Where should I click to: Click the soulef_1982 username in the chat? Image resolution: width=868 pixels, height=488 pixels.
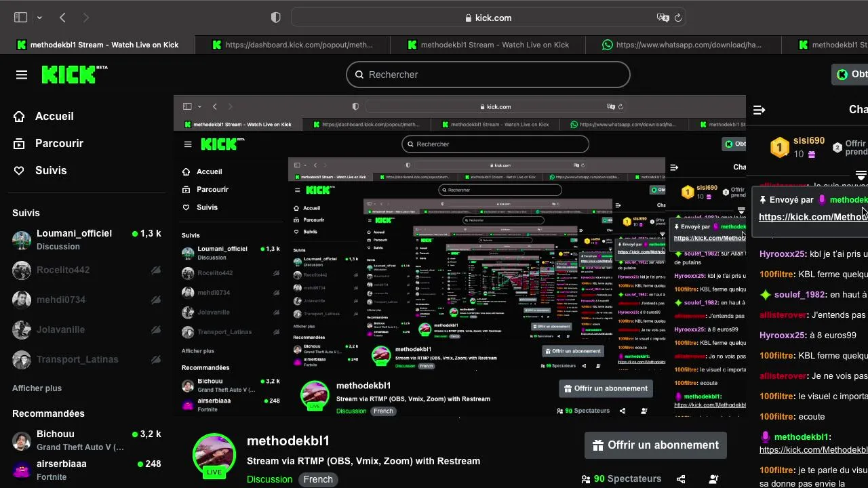click(800, 295)
